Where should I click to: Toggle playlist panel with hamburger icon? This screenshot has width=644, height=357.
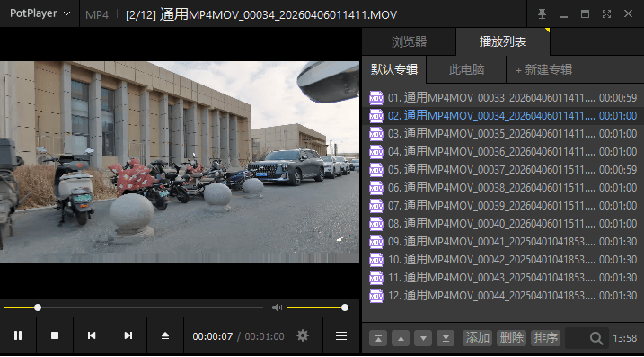tap(341, 336)
